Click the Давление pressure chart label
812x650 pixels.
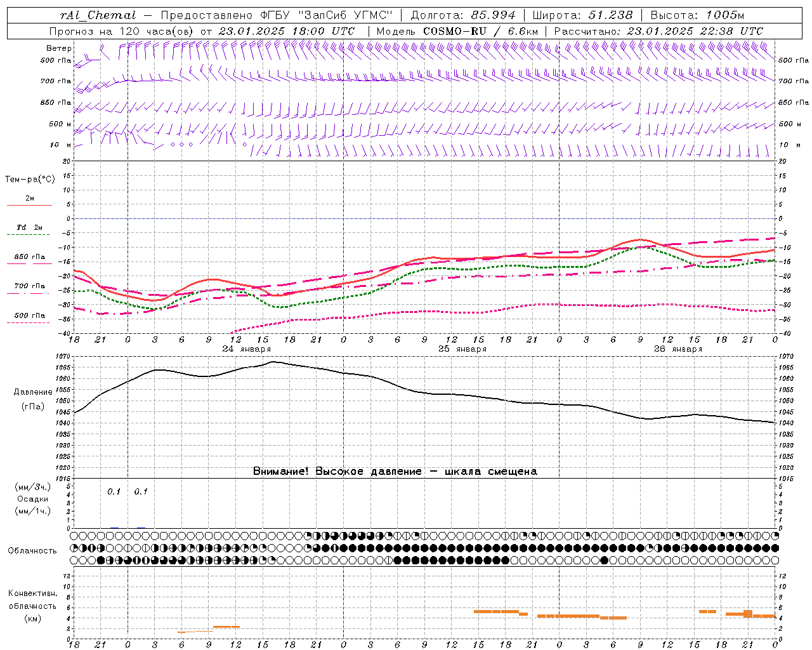[33, 392]
